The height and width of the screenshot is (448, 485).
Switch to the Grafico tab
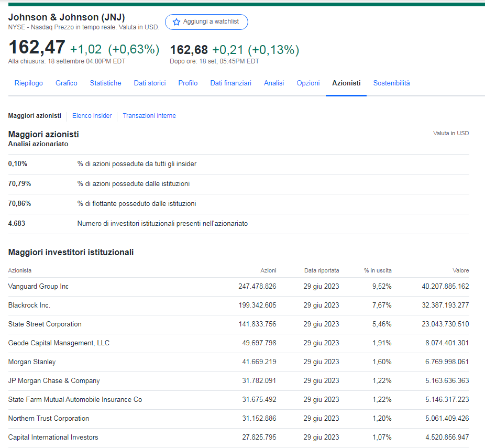[x=67, y=83]
